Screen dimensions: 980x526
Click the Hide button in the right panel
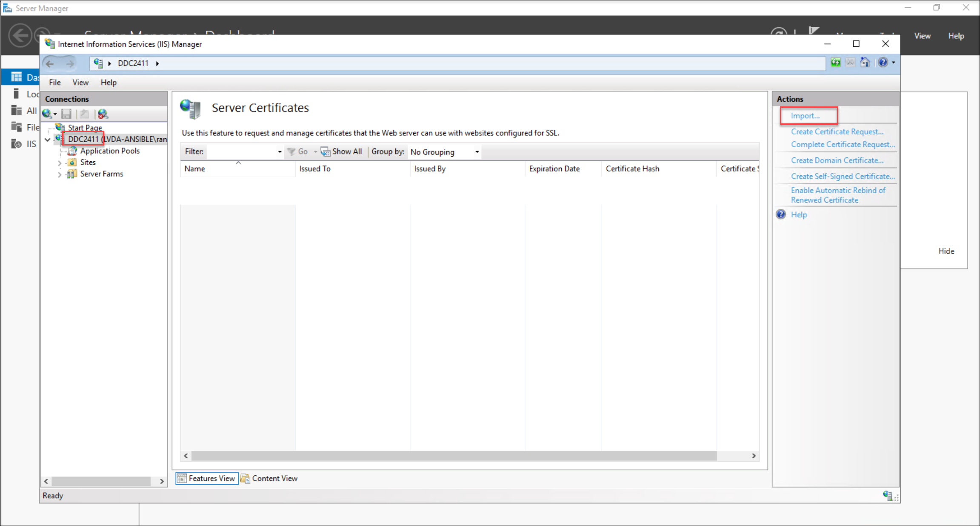coord(946,251)
